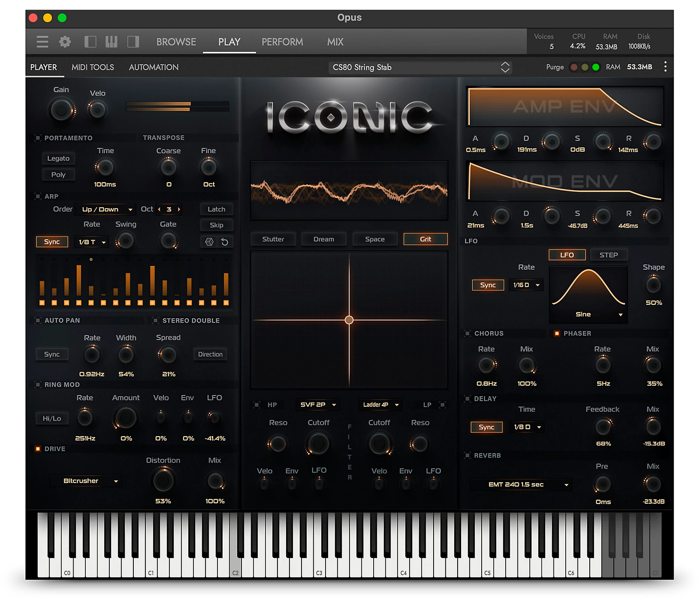Click the XY pad center handle
700x602 pixels.
(349, 320)
